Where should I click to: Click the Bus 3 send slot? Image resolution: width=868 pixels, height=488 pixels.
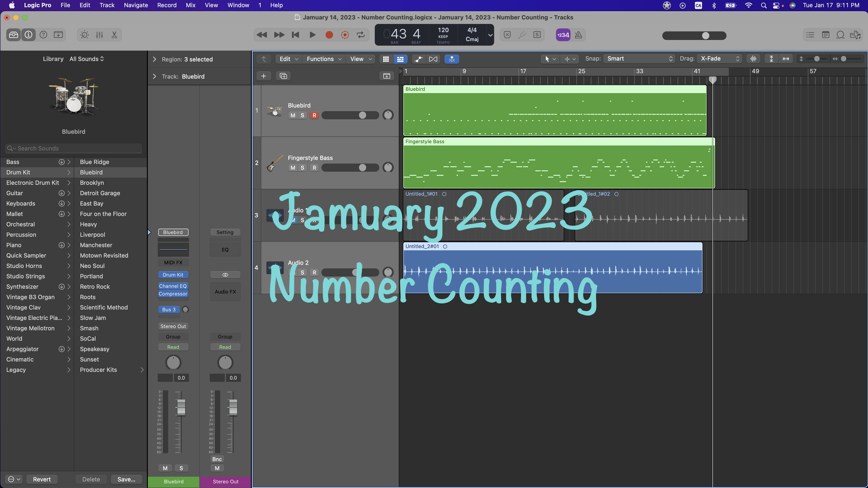point(169,310)
